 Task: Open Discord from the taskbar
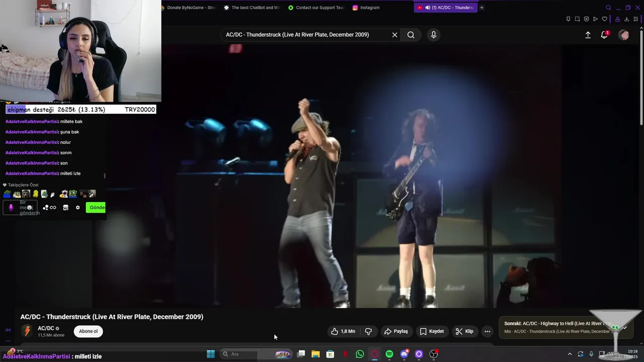[404, 354]
